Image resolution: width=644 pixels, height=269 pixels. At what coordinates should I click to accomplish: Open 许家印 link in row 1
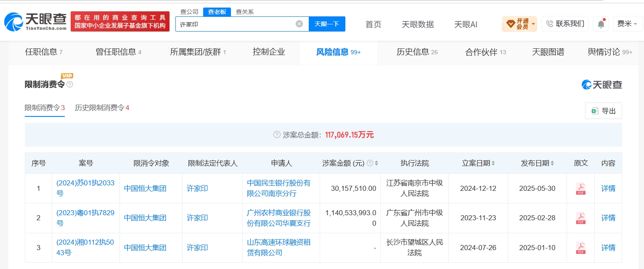(197, 188)
